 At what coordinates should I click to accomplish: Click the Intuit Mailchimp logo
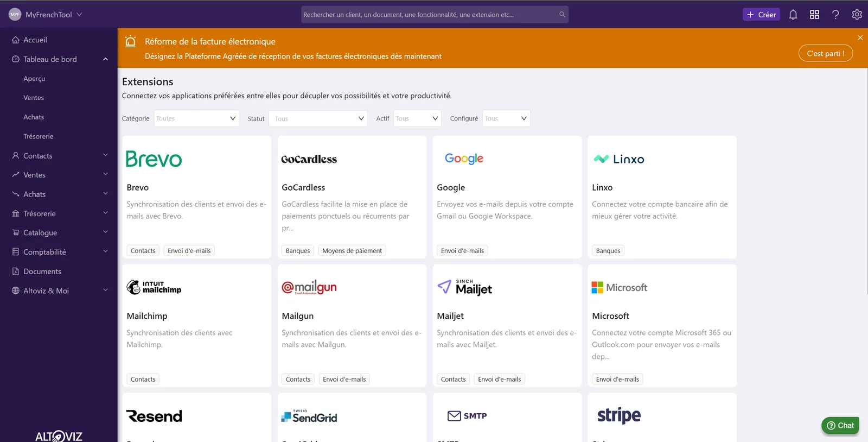tap(154, 287)
